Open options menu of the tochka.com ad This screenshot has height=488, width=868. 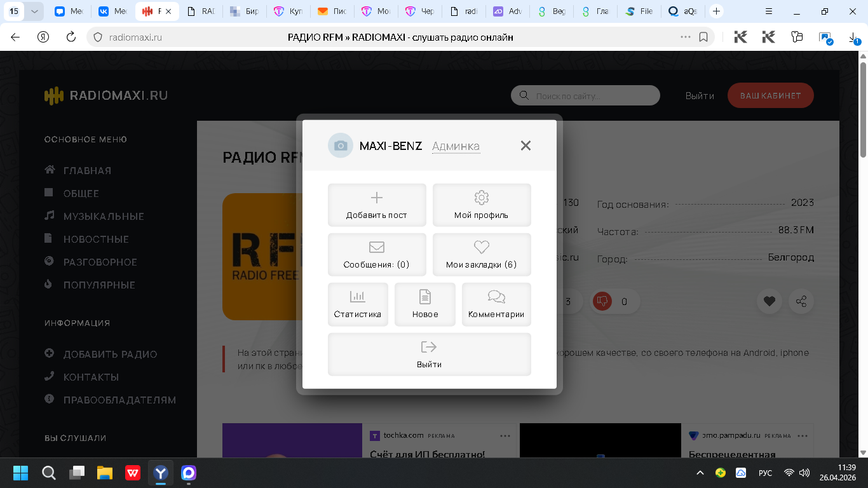pyautogui.click(x=505, y=436)
